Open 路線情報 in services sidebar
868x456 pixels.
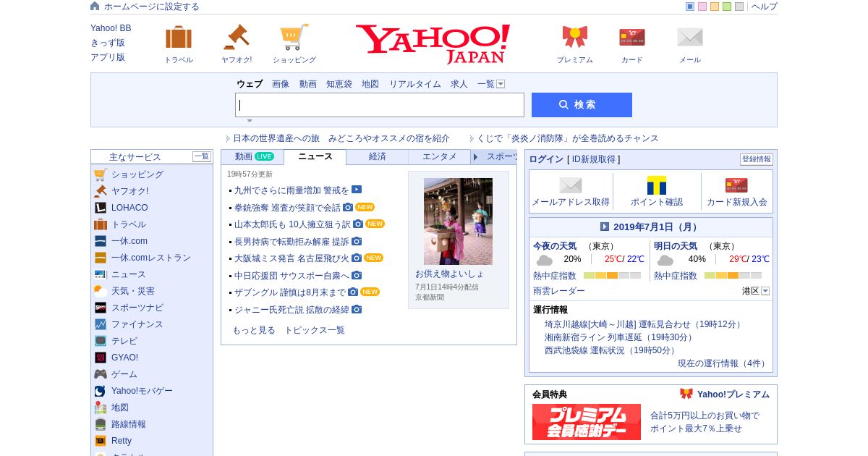(x=129, y=424)
